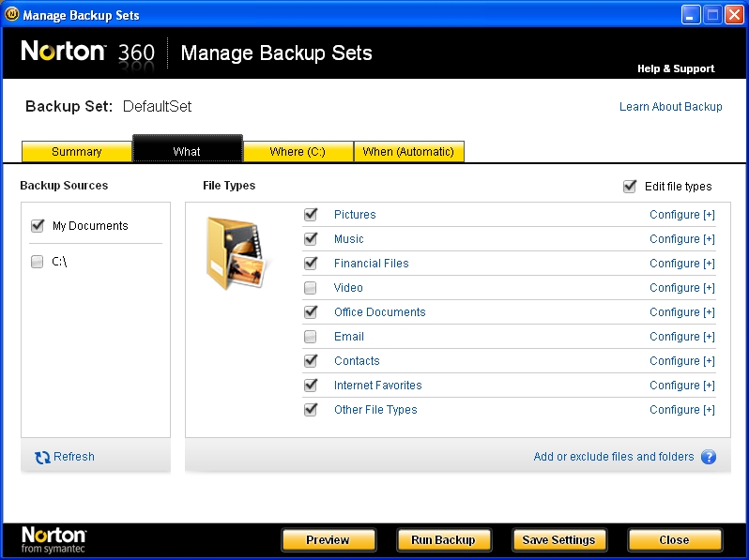Screen dimensions: 749x560
Task: Click the Refresh link text
Action: [x=74, y=457]
